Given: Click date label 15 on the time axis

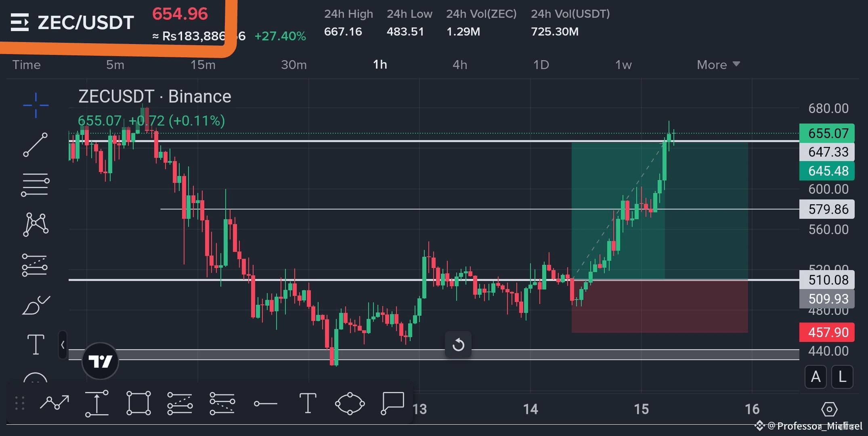Looking at the screenshot, I should 642,409.
